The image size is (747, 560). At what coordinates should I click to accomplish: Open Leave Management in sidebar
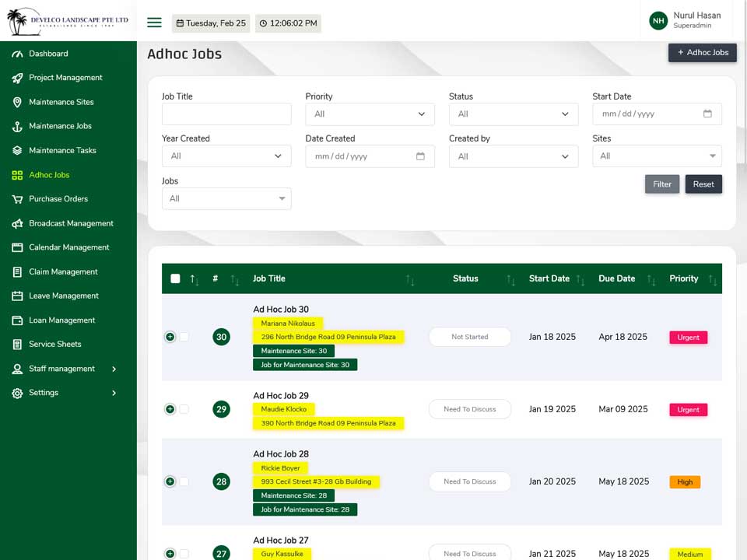tap(64, 296)
